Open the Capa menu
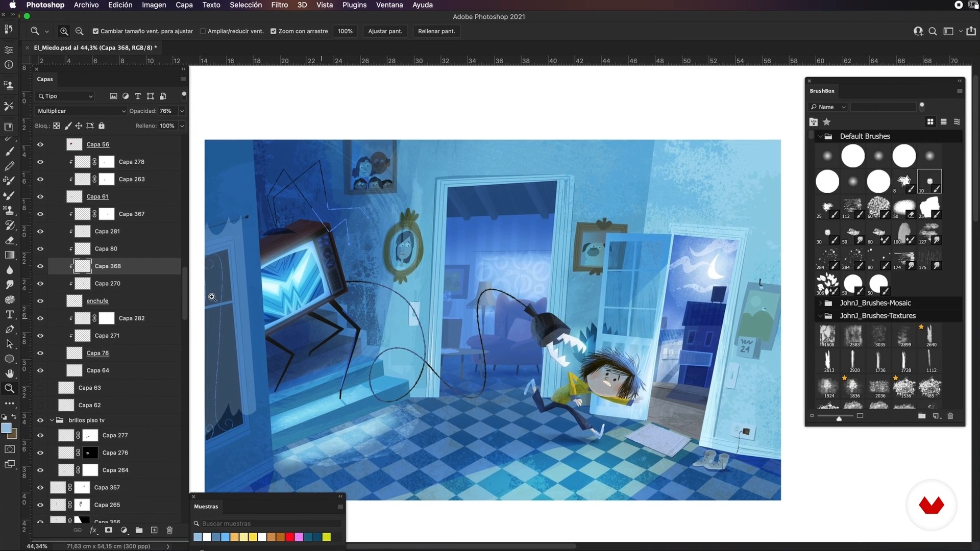The height and width of the screenshot is (551, 980). (x=184, y=5)
